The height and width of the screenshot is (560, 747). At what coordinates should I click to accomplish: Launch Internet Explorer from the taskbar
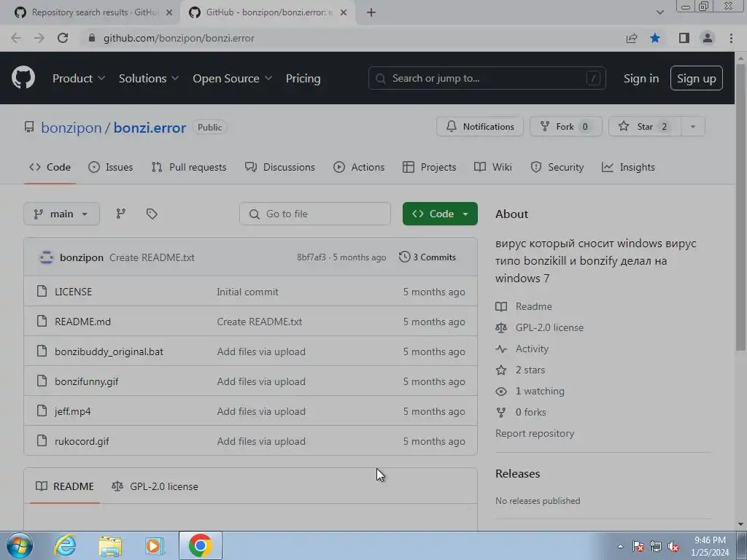click(x=65, y=545)
